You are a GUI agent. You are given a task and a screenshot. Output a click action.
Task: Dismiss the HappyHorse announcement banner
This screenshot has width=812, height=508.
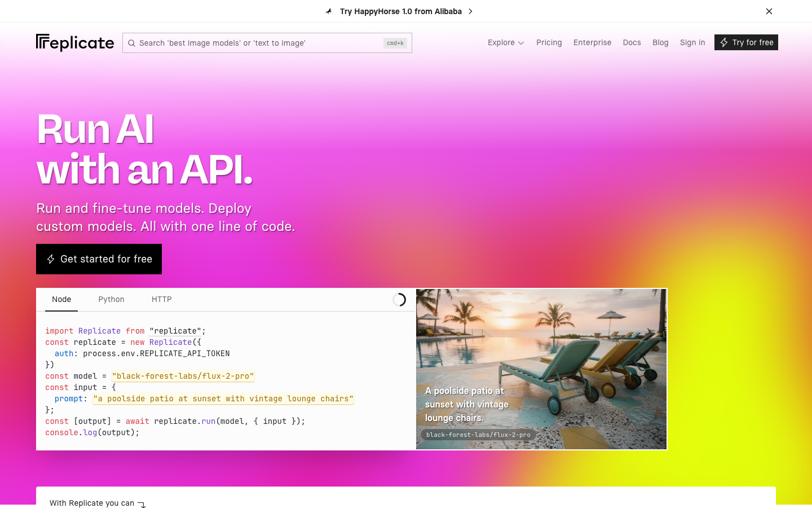pos(769,11)
